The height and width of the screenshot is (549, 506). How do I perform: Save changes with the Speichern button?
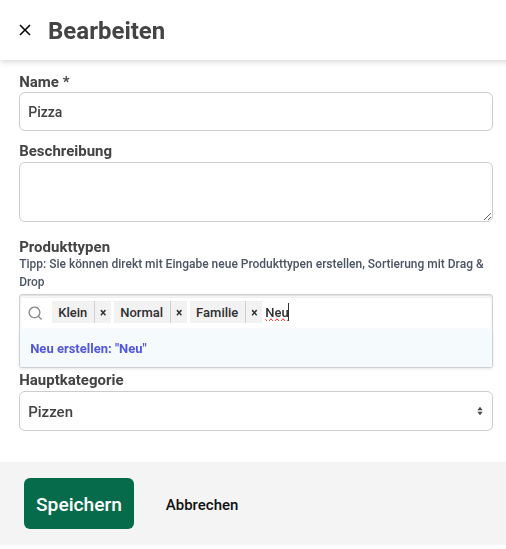coord(79,503)
